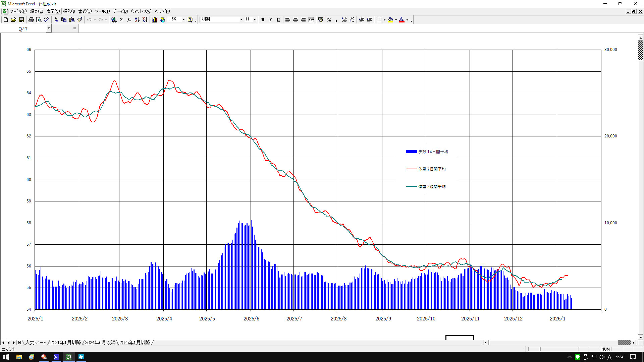
Task: Toggle Italic formatting
Action: point(270,20)
